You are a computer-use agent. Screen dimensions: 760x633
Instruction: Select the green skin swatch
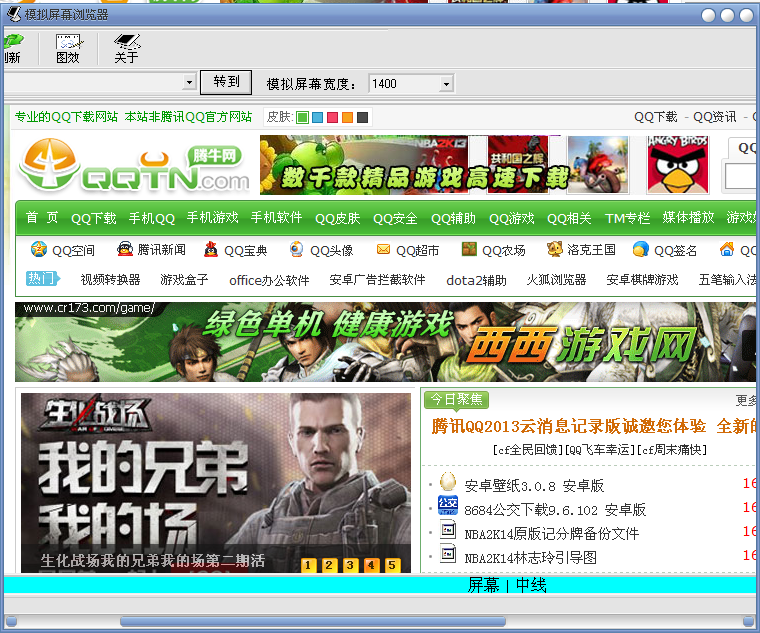302,117
